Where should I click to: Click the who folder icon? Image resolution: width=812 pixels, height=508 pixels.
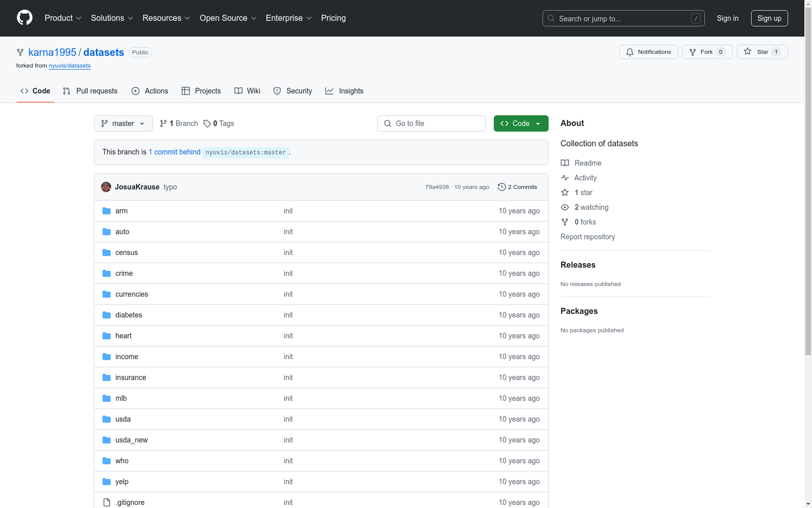click(x=107, y=461)
